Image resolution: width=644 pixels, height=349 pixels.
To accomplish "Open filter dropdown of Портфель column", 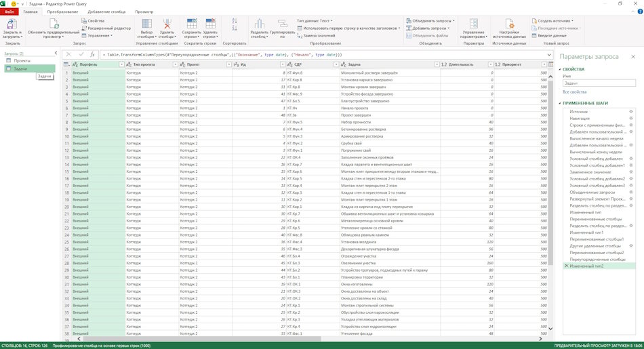I will [121, 64].
